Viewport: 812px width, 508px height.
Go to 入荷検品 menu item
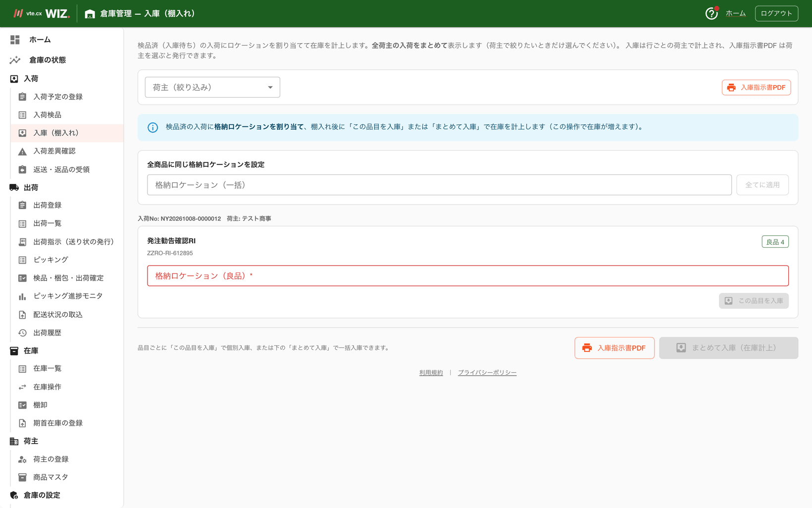point(67,115)
